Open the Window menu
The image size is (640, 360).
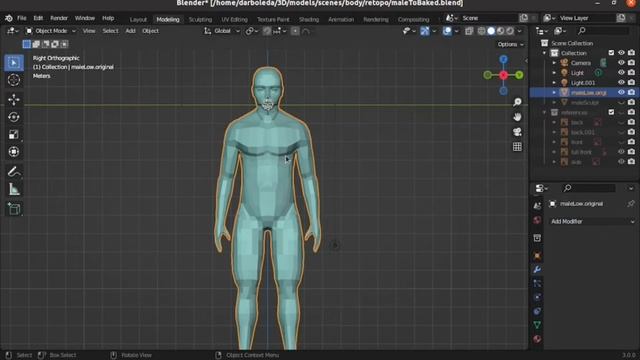(84, 18)
